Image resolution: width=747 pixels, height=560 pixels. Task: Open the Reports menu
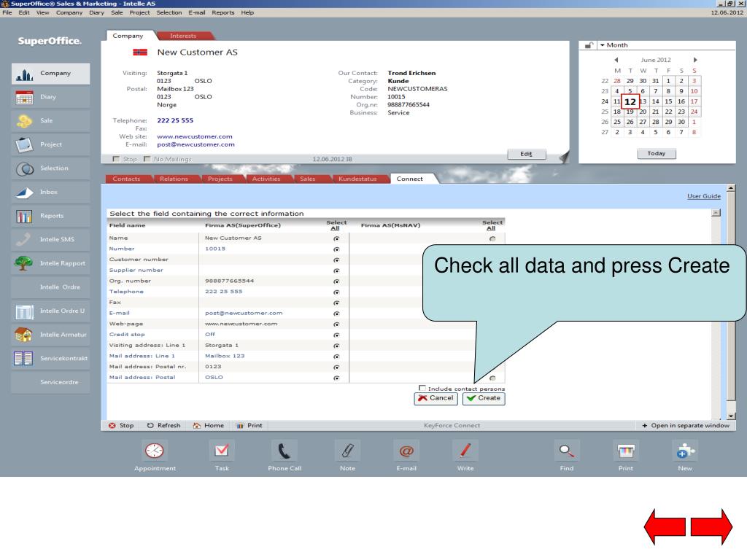[223, 13]
